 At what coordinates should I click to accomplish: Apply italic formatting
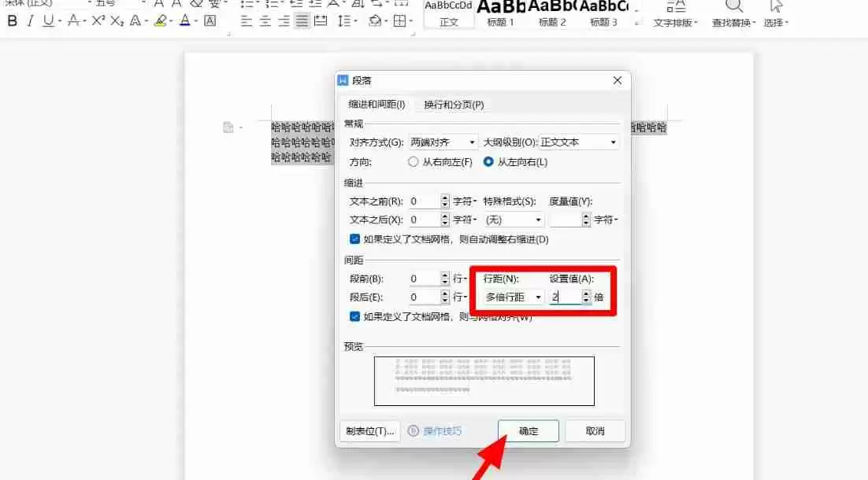pos(29,21)
